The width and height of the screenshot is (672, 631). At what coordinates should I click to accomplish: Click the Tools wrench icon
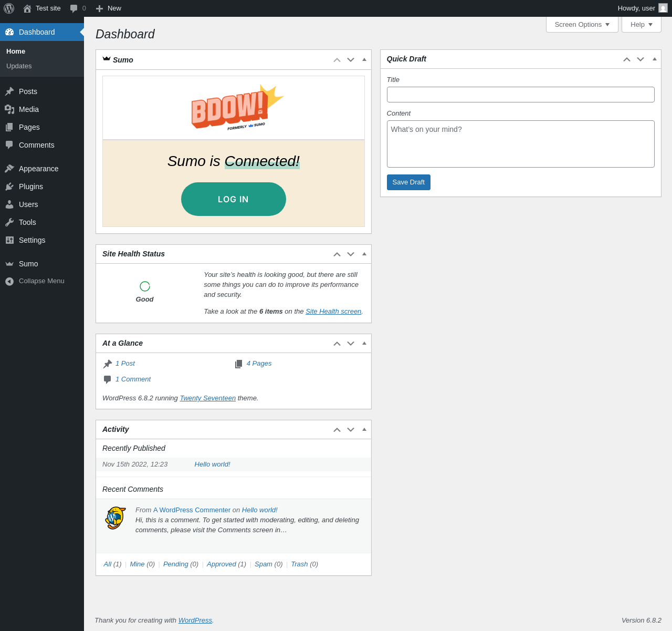[9, 222]
